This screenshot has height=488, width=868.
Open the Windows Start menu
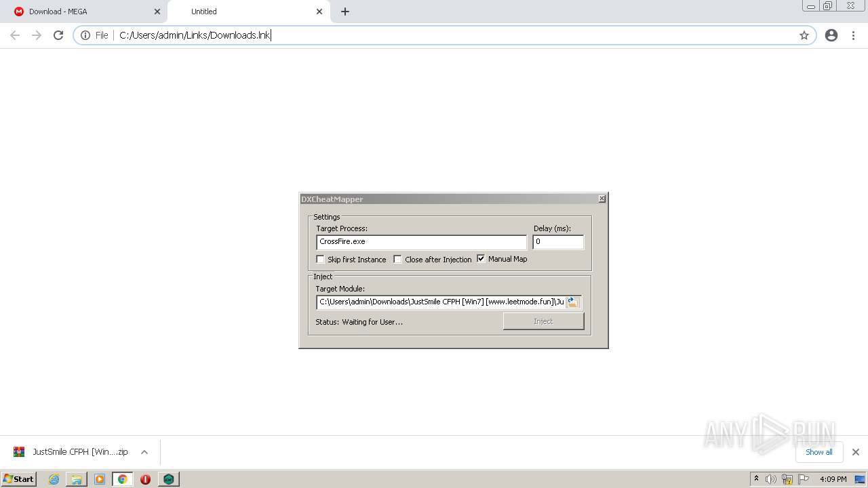(x=18, y=479)
